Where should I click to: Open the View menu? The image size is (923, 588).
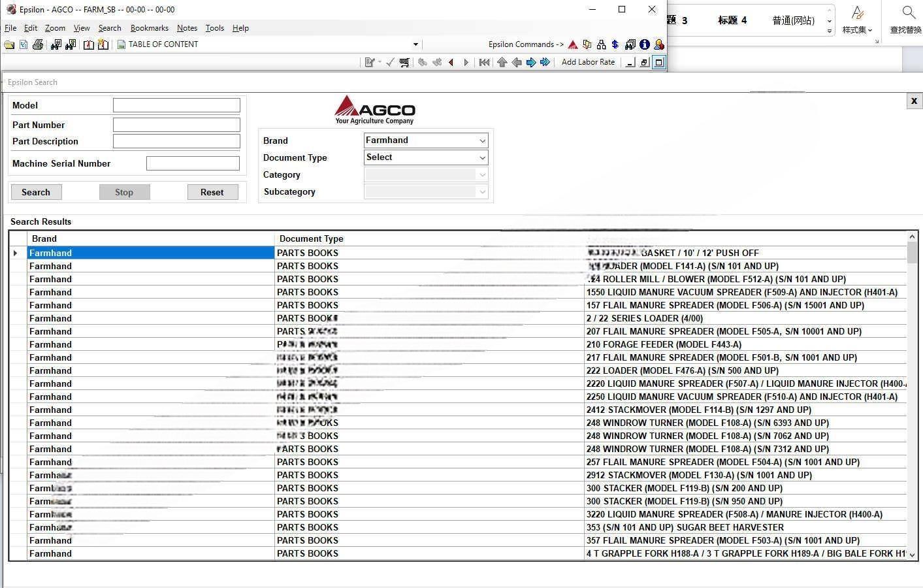coord(82,28)
